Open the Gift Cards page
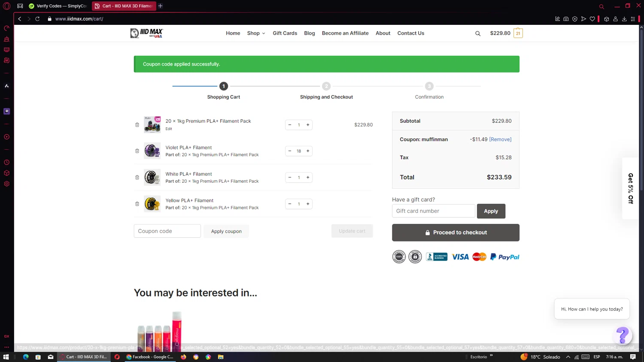Viewport: 644px width, 362px height. pyautogui.click(x=285, y=33)
